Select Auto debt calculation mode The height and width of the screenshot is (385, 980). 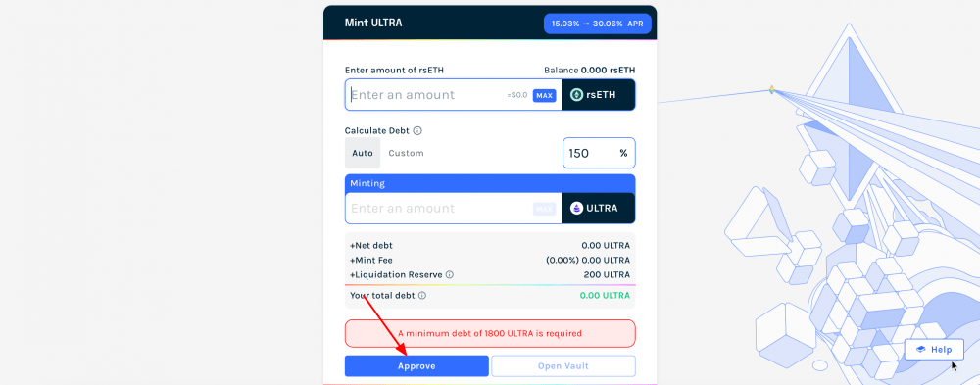pyautogui.click(x=363, y=153)
